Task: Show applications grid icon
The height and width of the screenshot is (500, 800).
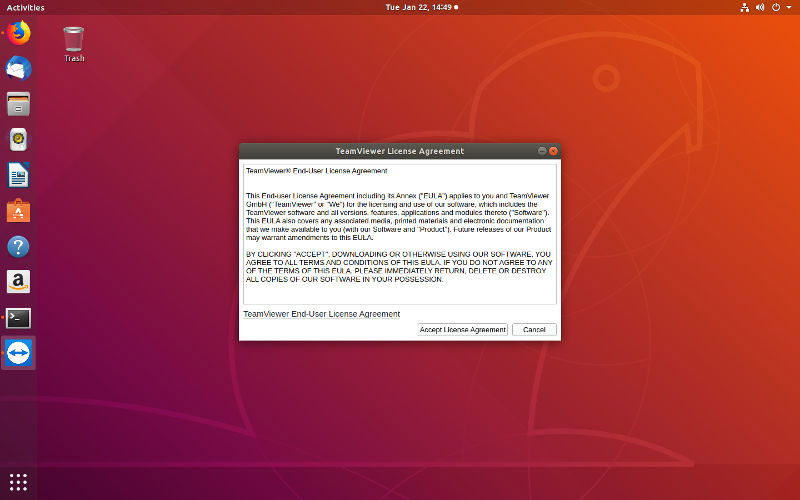Action: [x=18, y=482]
